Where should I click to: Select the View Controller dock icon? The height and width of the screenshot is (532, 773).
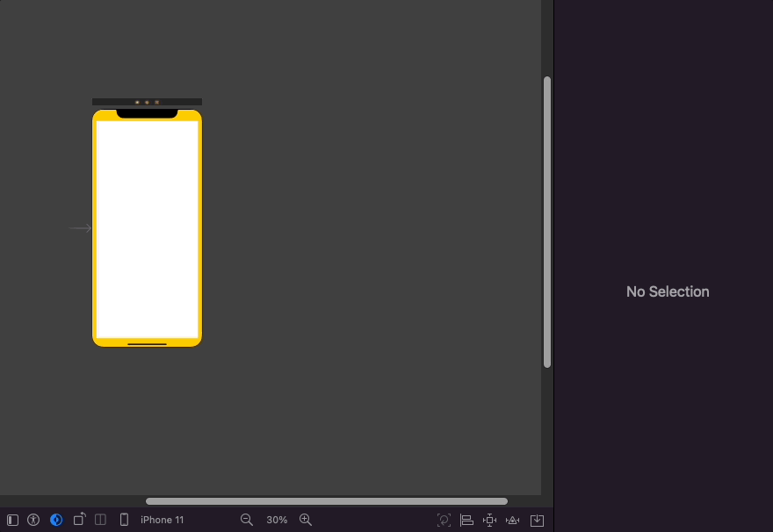click(137, 102)
